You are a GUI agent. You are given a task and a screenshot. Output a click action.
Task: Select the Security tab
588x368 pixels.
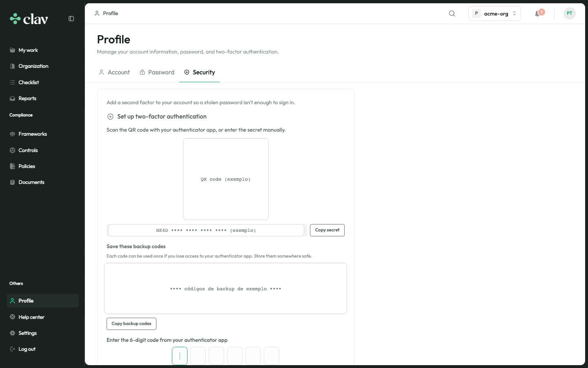pos(200,72)
